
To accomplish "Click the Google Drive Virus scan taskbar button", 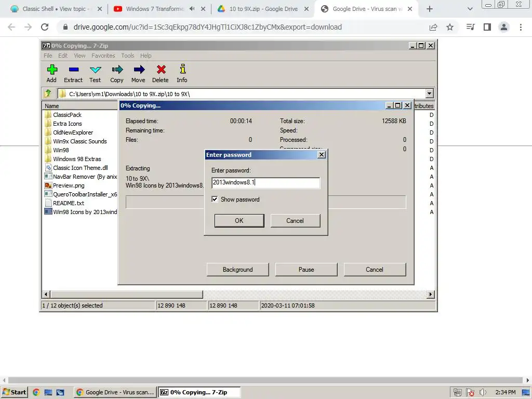I will point(115,392).
